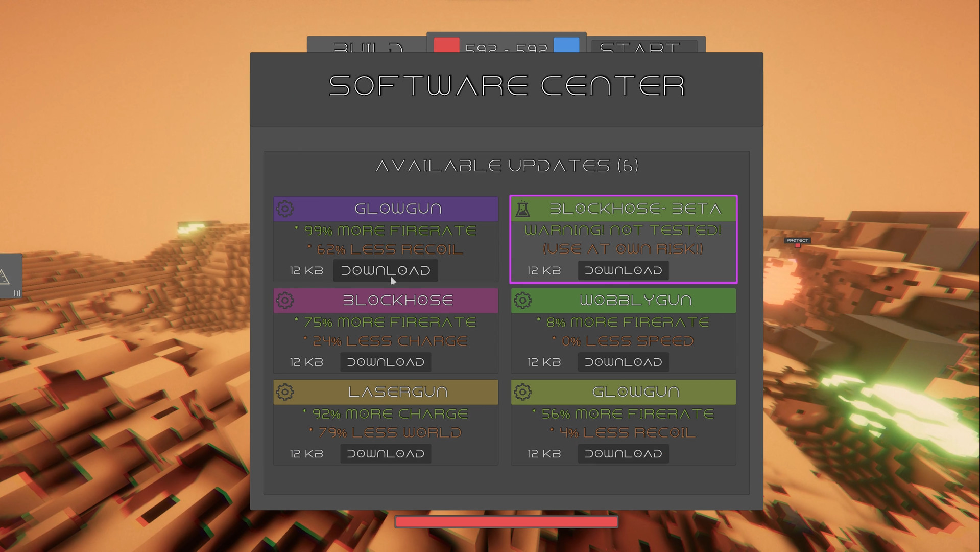Viewport: 980px width, 552px height.
Task: Click the gear icon on purple Glowgun card
Action: [285, 209]
